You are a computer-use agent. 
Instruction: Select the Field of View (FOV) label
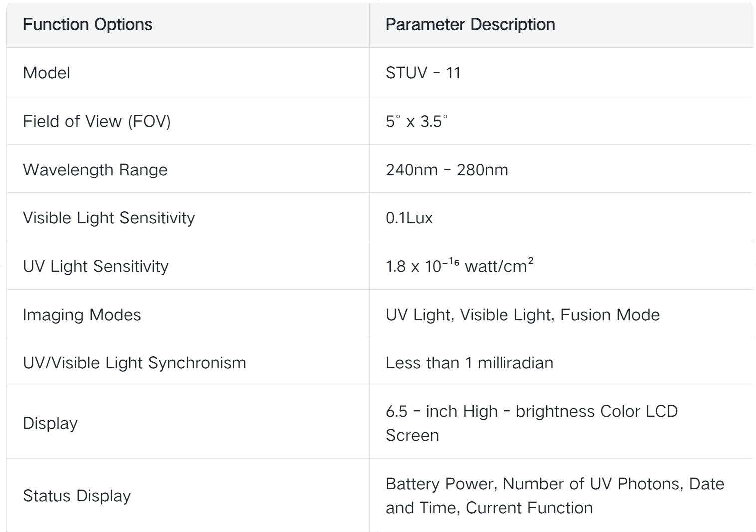(x=97, y=121)
